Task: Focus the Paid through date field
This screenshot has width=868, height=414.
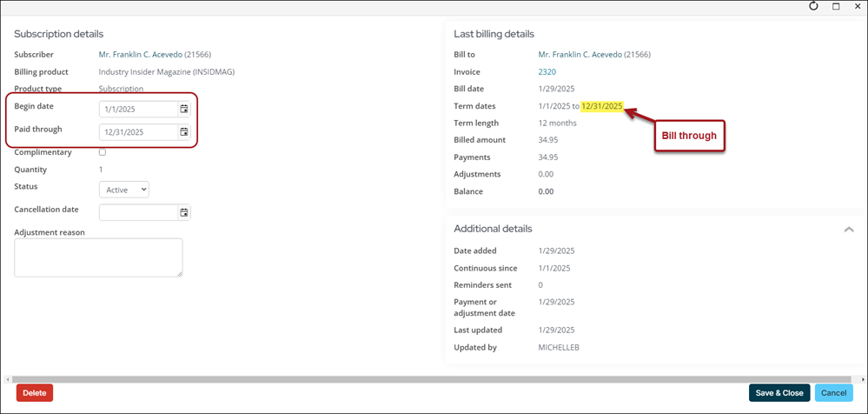Action: pyautogui.click(x=137, y=132)
